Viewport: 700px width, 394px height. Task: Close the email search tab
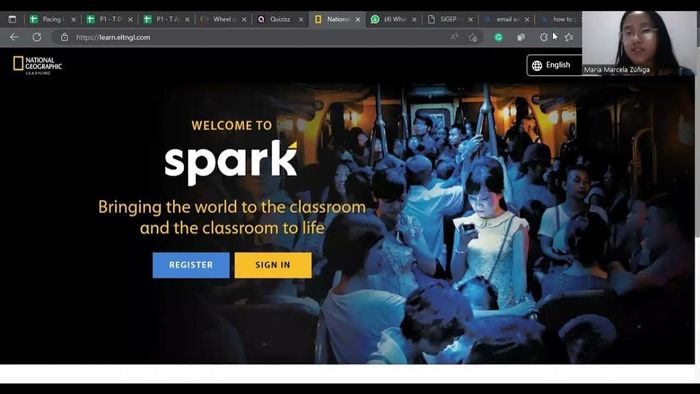(527, 20)
